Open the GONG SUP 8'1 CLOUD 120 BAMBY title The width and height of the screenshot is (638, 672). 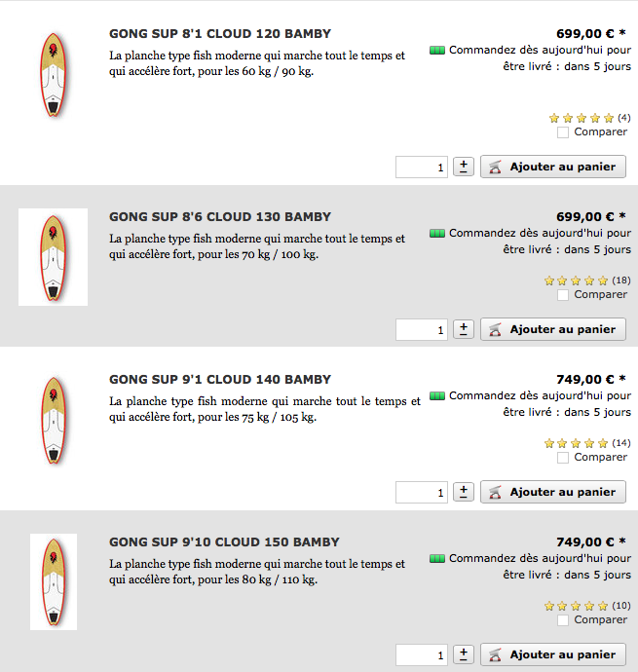[220, 34]
